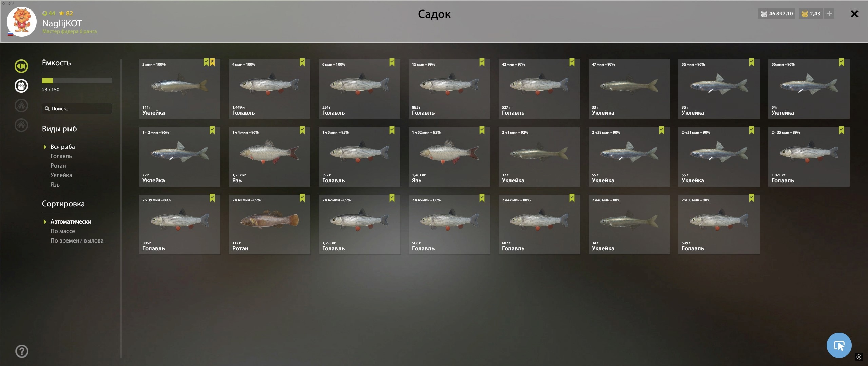868x366 pixels.
Task: Filter fish list by Язь
Action: point(55,185)
